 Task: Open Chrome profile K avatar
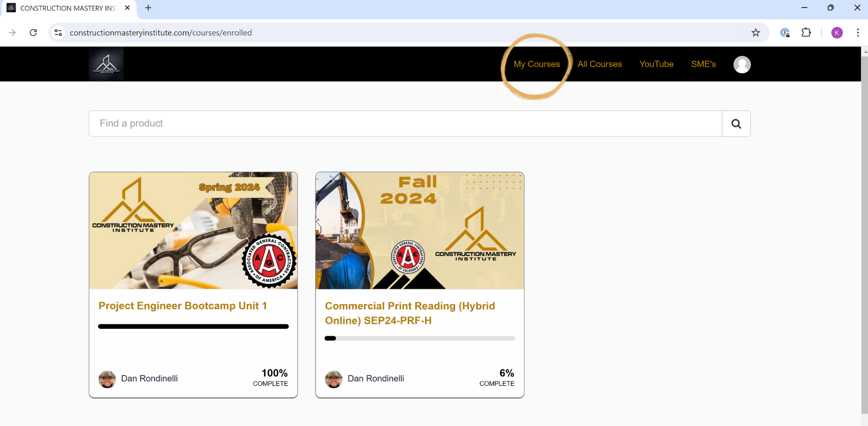837,33
